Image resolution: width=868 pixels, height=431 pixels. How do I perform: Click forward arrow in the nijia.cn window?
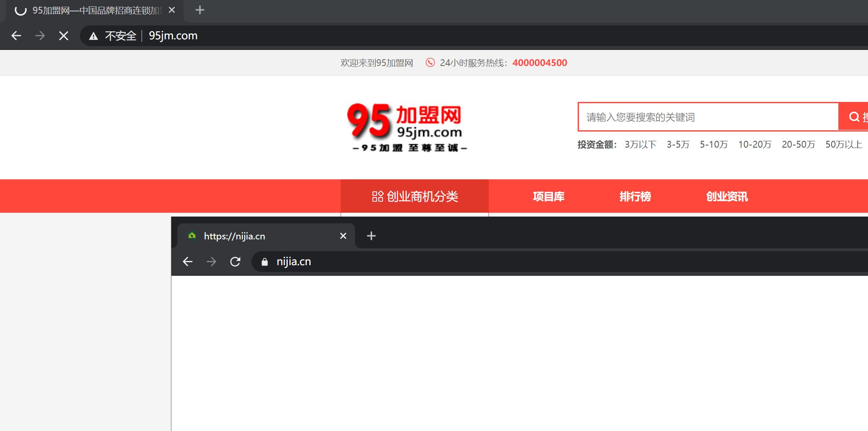(211, 262)
